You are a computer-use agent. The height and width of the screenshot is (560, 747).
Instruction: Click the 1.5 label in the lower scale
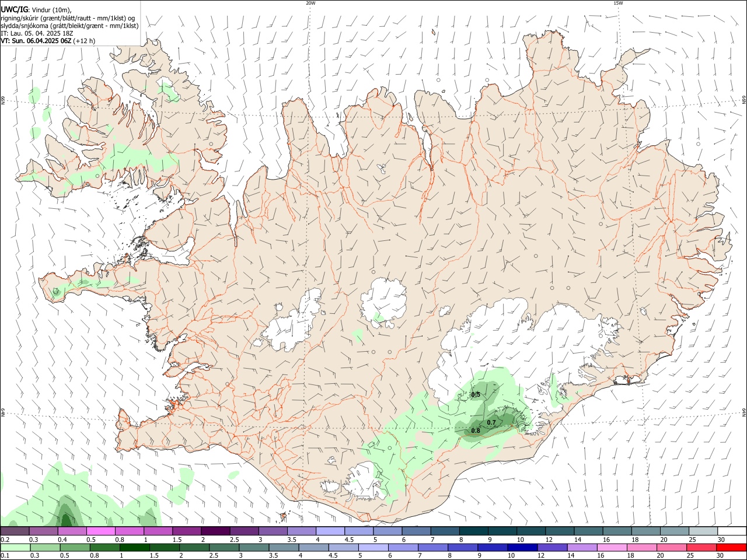pos(154,556)
